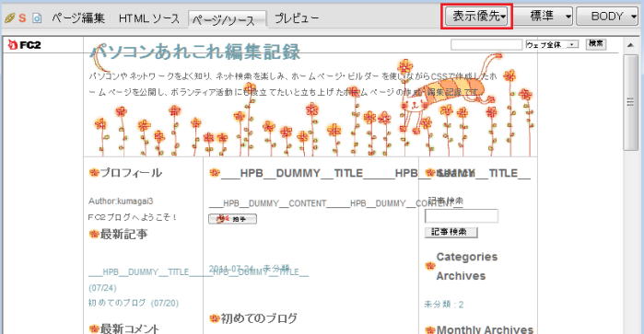Click the top FC2 search input field
Screen dimensions: 644x334
coord(486,44)
